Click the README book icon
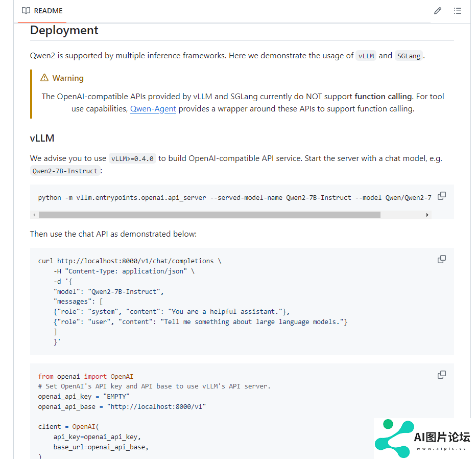Screen dimensions: 476x459 tap(26, 11)
